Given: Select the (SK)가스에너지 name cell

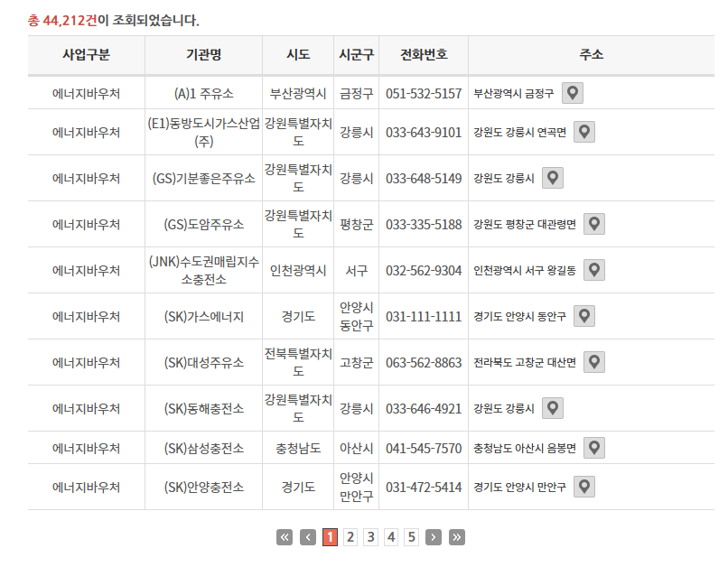Looking at the screenshot, I should 204,316.
